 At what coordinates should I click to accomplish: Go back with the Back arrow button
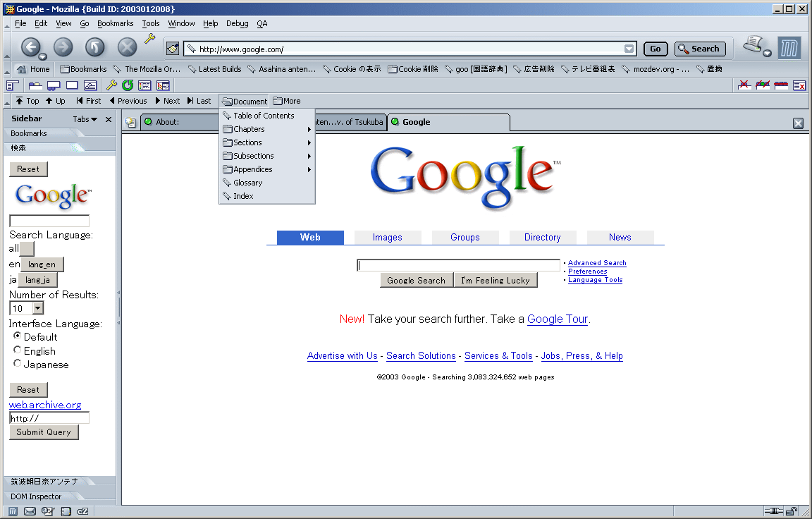click(30, 47)
